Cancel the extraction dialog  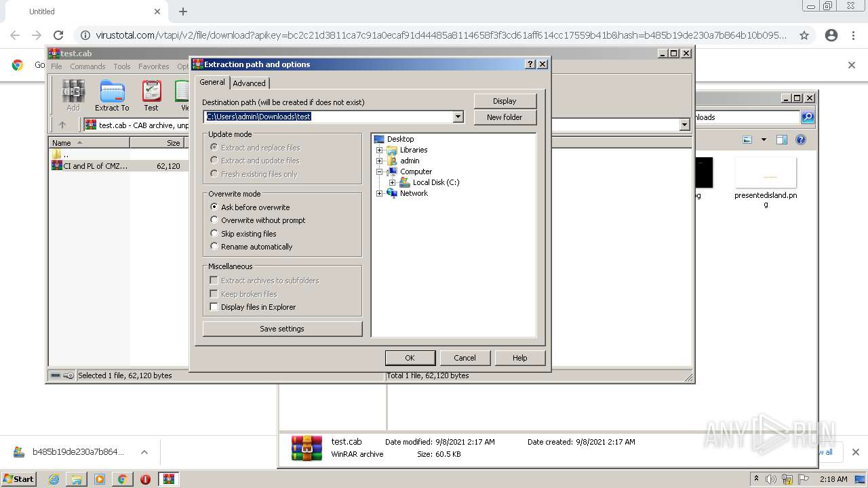pyautogui.click(x=465, y=358)
